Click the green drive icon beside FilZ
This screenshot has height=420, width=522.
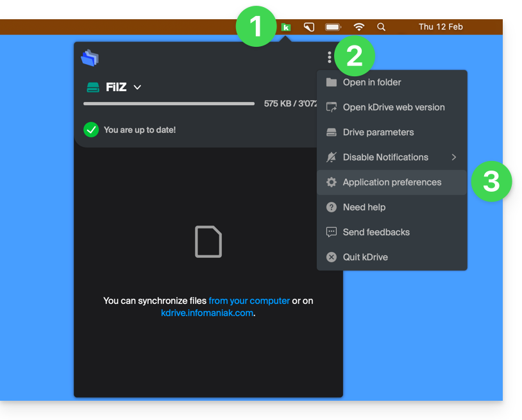pyautogui.click(x=94, y=87)
